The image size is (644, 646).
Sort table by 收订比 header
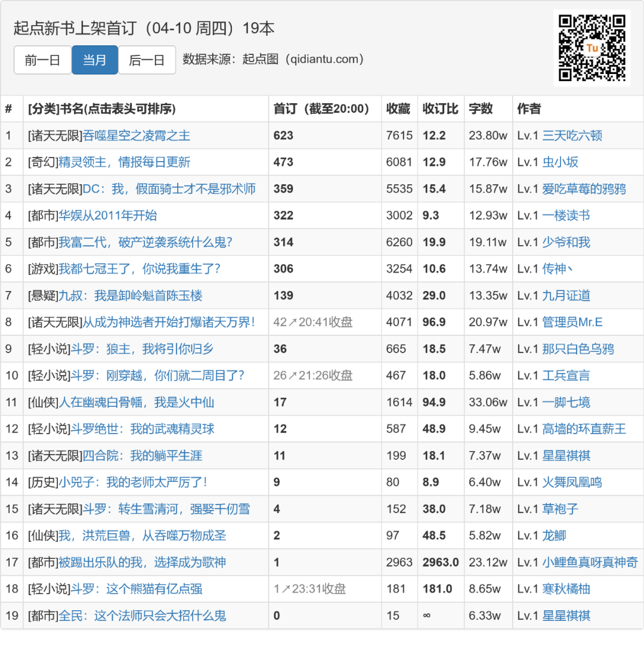pos(440,109)
